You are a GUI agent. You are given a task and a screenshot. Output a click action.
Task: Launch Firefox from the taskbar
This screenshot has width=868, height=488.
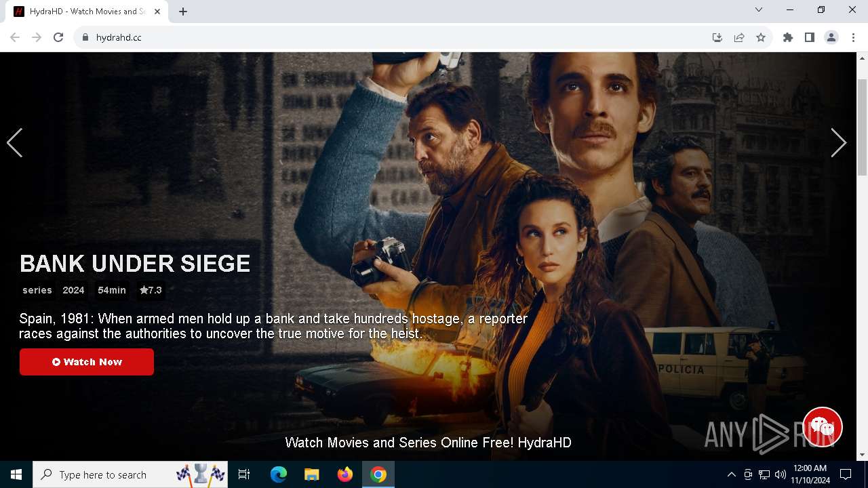pyautogui.click(x=344, y=474)
